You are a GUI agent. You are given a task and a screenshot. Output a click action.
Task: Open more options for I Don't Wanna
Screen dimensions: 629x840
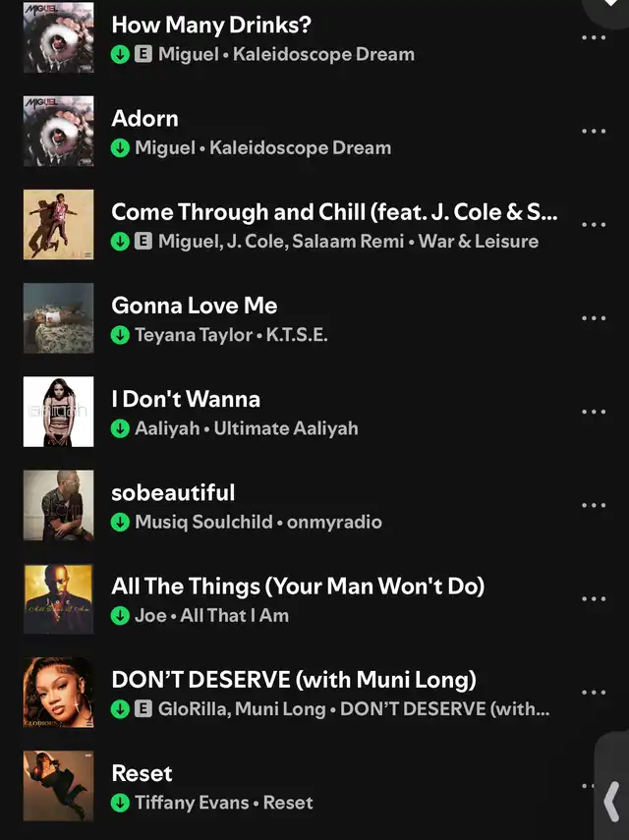point(594,412)
